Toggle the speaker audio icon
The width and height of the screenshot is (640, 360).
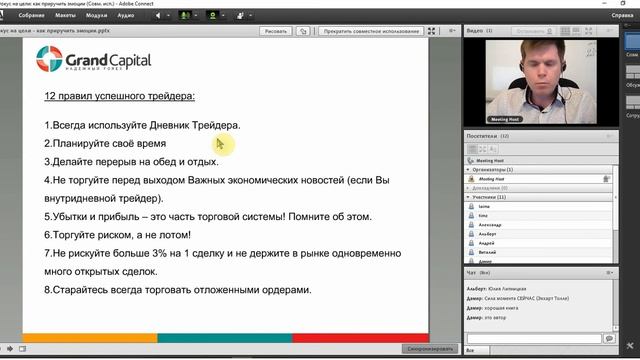pos(158,16)
